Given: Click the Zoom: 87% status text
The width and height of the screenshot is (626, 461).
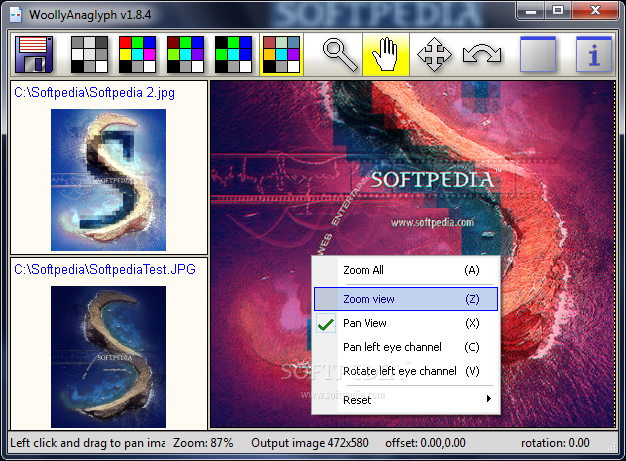Looking at the screenshot, I should (203, 443).
